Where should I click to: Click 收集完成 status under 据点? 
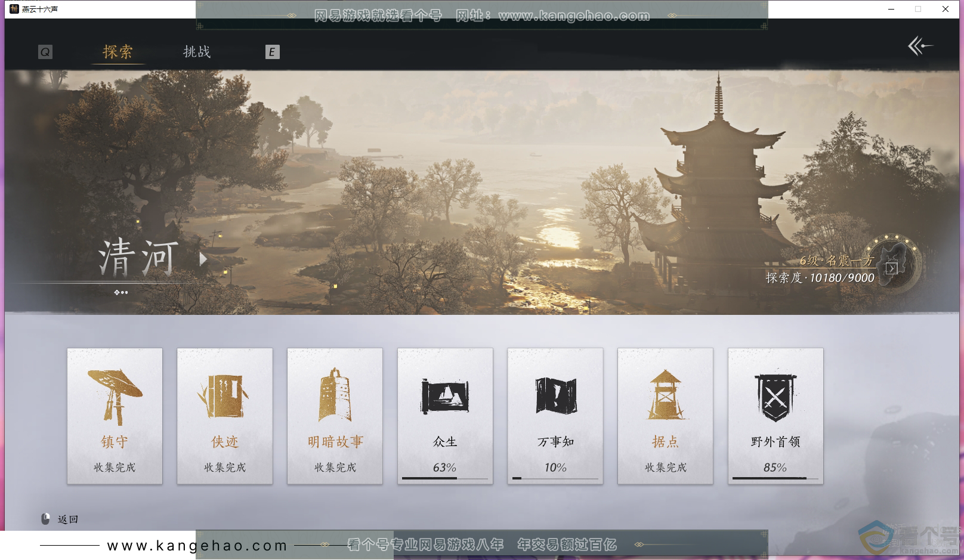pyautogui.click(x=665, y=468)
